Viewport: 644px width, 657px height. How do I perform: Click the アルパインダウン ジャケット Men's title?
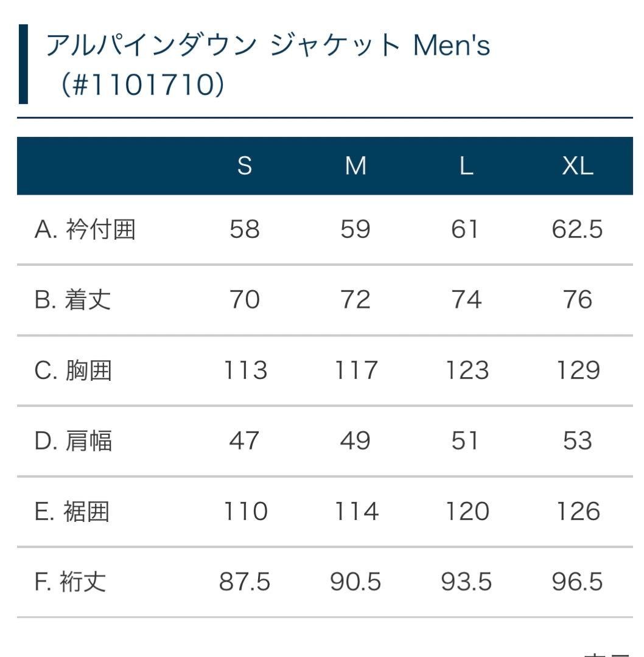pyautogui.click(x=268, y=46)
